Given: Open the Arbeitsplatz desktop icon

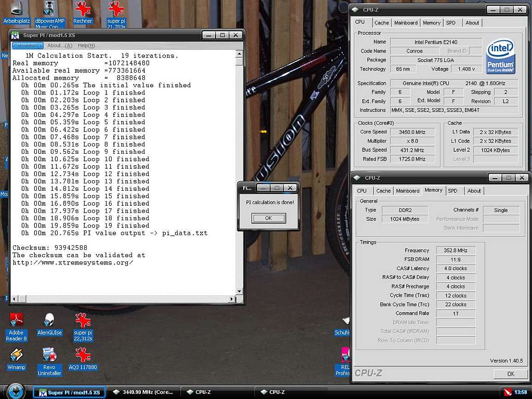Looking at the screenshot, I should pyautogui.click(x=16, y=14).
